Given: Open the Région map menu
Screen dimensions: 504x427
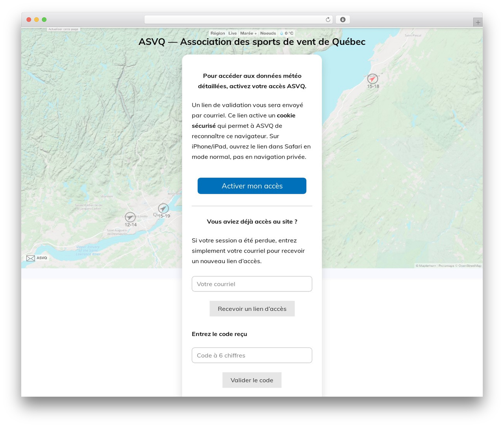Looking at the screenshot, I should [x=218, y=33].
